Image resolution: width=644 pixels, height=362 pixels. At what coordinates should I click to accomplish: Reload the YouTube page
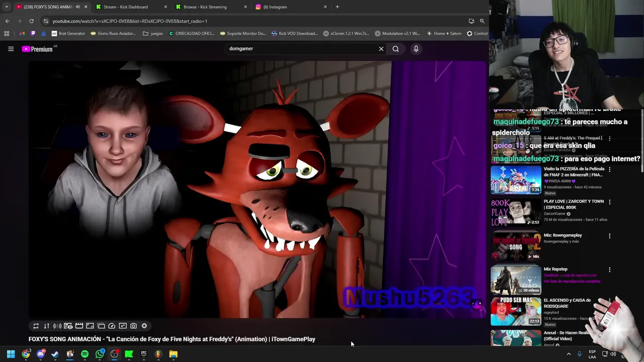[x=31, y=21]
